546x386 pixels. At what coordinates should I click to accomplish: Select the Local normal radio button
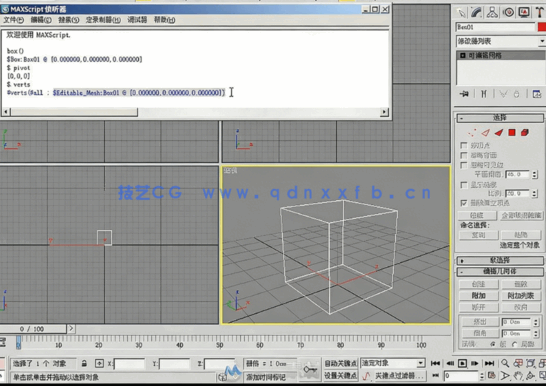click(x=514, y=344)
